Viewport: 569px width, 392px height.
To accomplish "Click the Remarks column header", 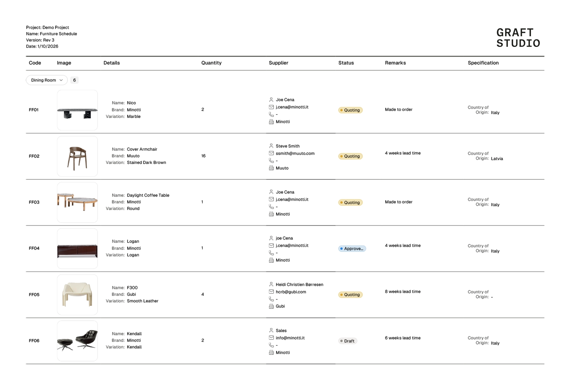I will pyautogui.click(x=395, y=63).
